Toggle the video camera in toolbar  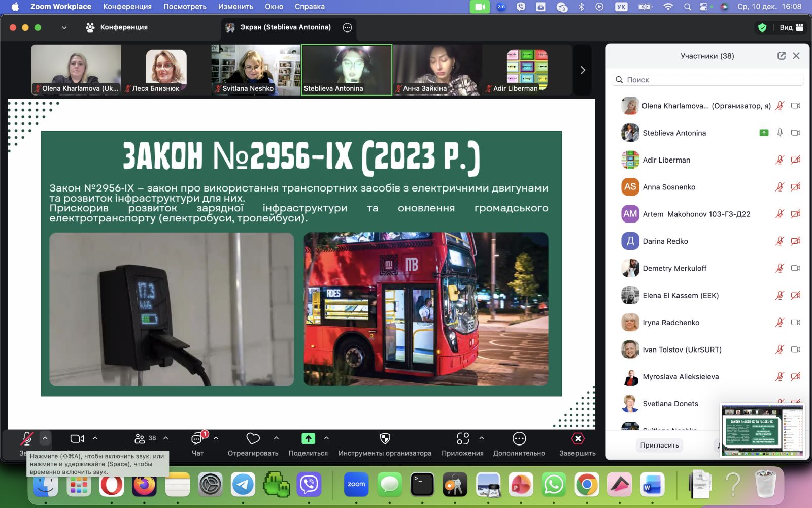[x=77, y=439]
